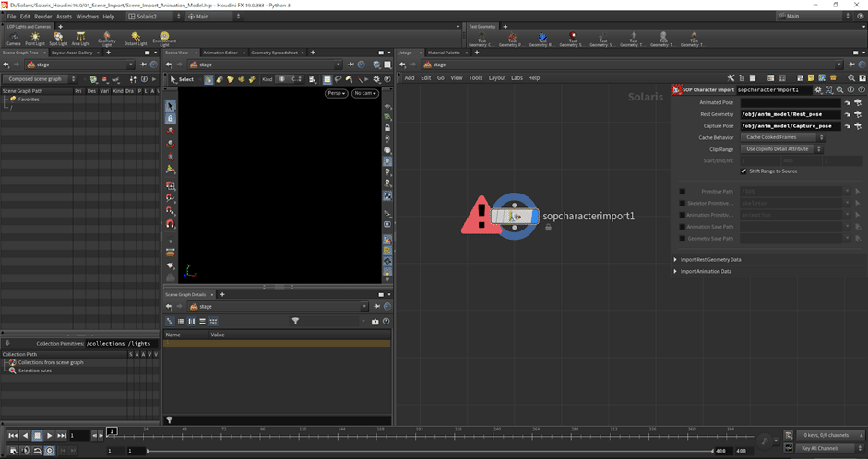Uncheck Shift Range to Source
The image size is (868, 459).
743,171
